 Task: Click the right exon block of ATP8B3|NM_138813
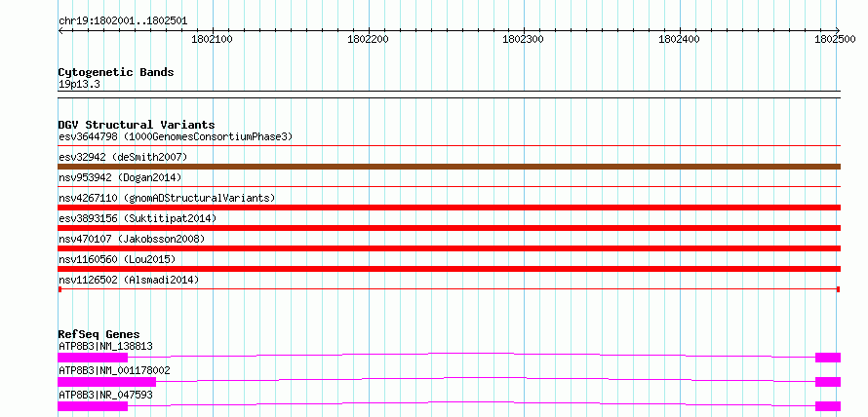pyautogui.click(x=828, y=358)
